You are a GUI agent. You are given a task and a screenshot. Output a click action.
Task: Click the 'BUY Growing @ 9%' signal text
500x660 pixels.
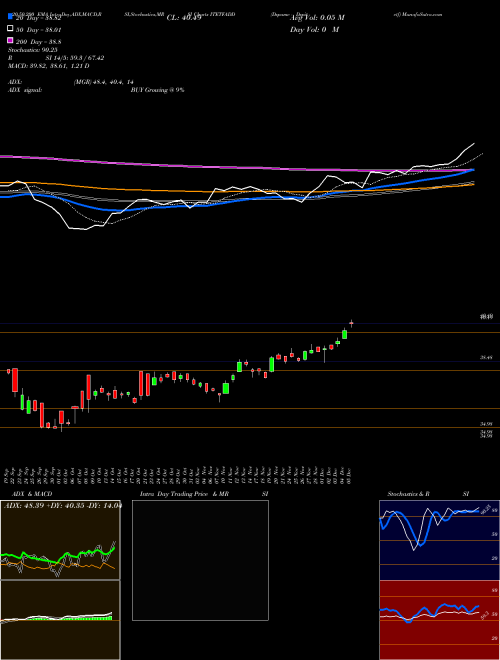point(157,90)
